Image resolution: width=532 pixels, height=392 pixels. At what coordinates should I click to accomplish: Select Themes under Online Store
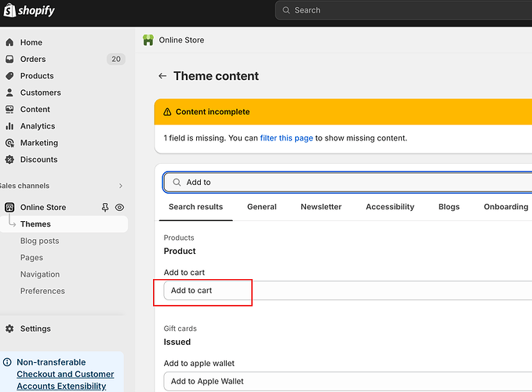click(64, 224)
